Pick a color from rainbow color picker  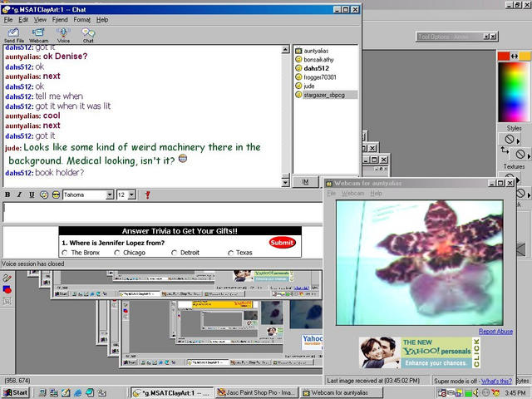514,91
